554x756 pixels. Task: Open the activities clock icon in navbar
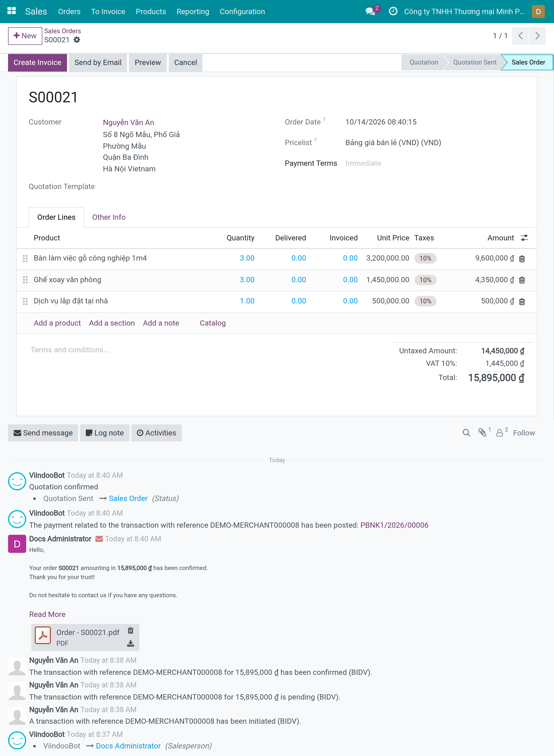[393, 11]
